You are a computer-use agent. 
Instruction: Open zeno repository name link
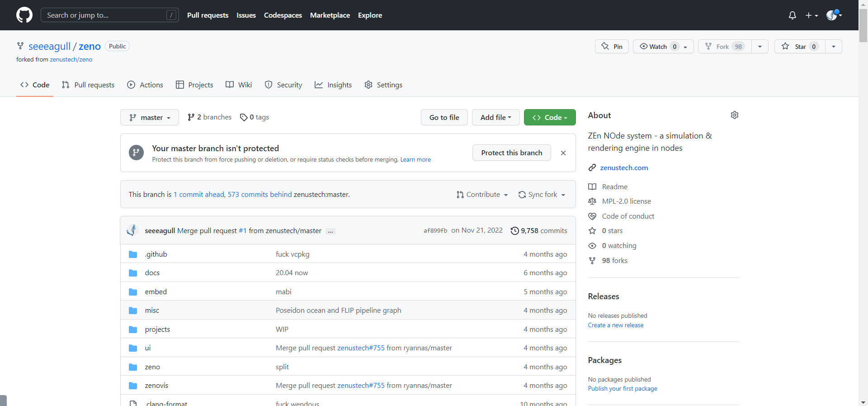tap(90, 46)
